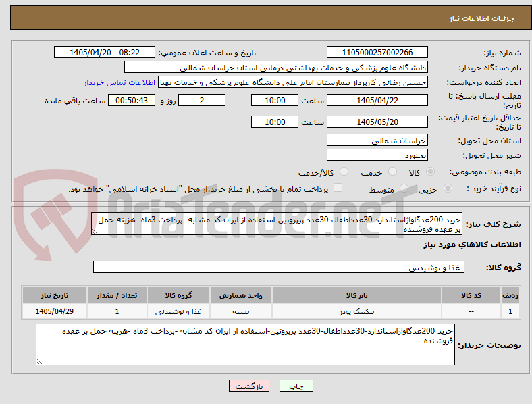Image resolution: width=532 pixels, height=404 pixels.
Task: Click the label ایجاد کننده درخواست
Action: 484,83
